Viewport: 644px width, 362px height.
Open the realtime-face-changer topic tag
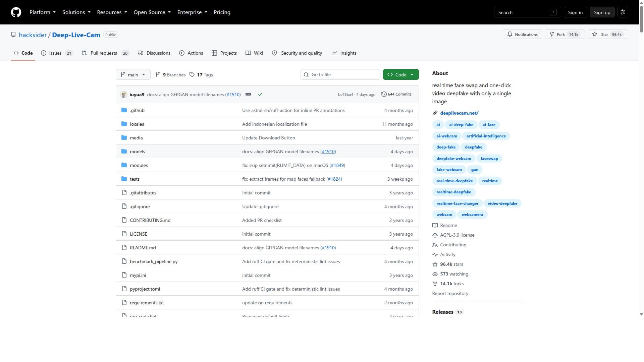click(x=458, y=203)
